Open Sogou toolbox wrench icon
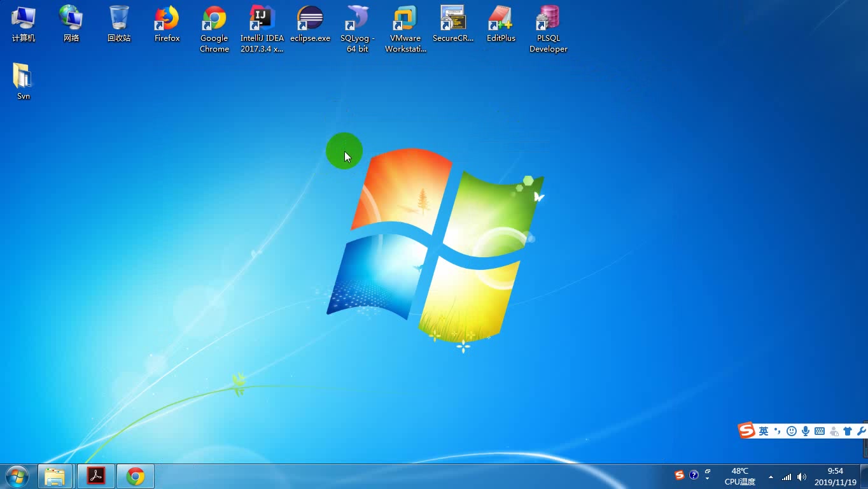868x489 pixels. click(x=862, y=431)
